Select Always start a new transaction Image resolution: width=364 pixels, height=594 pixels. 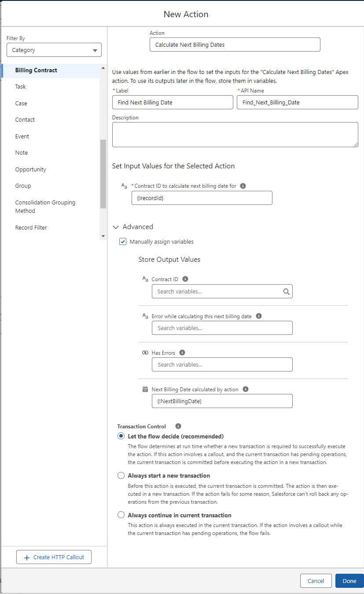(x=121, y=476)
